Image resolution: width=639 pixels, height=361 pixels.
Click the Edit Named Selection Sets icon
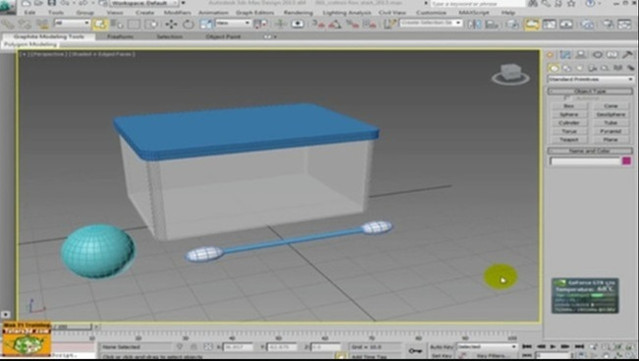(390, 24)
